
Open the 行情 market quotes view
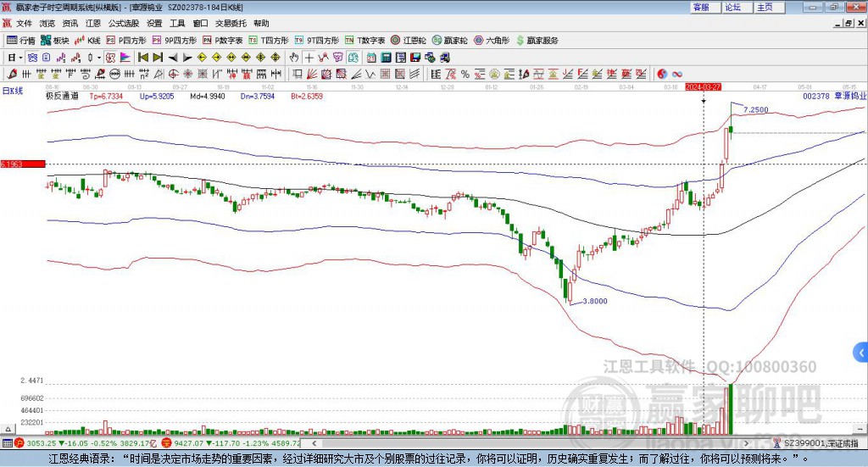pyautogui.click(x=20, y=41)
